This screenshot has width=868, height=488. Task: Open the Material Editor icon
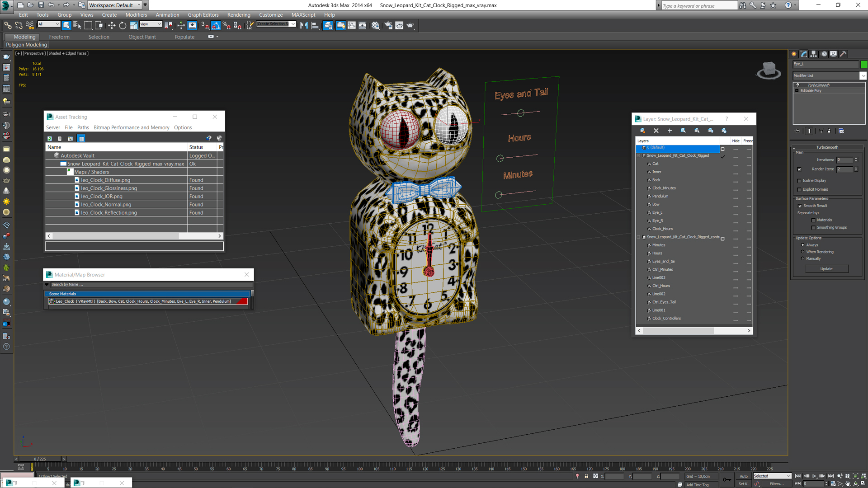pos(376,25)
